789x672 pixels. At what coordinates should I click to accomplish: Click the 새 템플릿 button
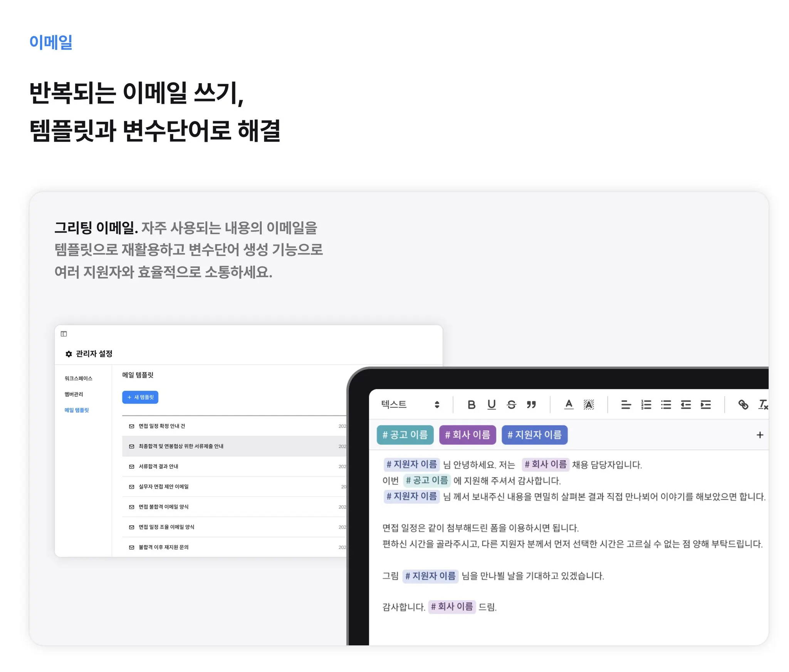140,397
